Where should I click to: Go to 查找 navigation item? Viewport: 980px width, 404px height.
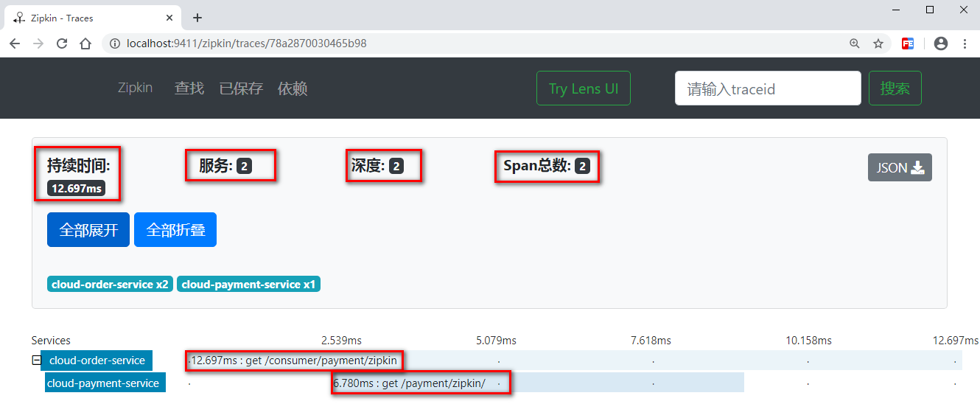[189, 88]
